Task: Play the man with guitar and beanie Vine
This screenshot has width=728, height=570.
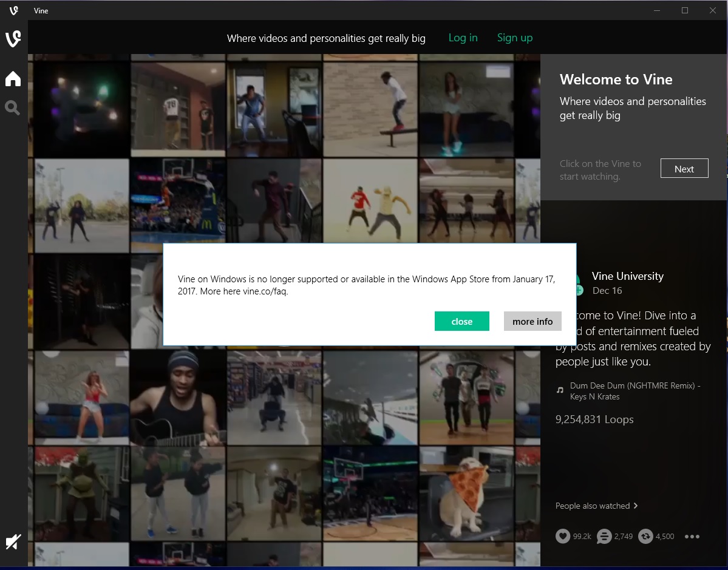Action: point(178,398)
